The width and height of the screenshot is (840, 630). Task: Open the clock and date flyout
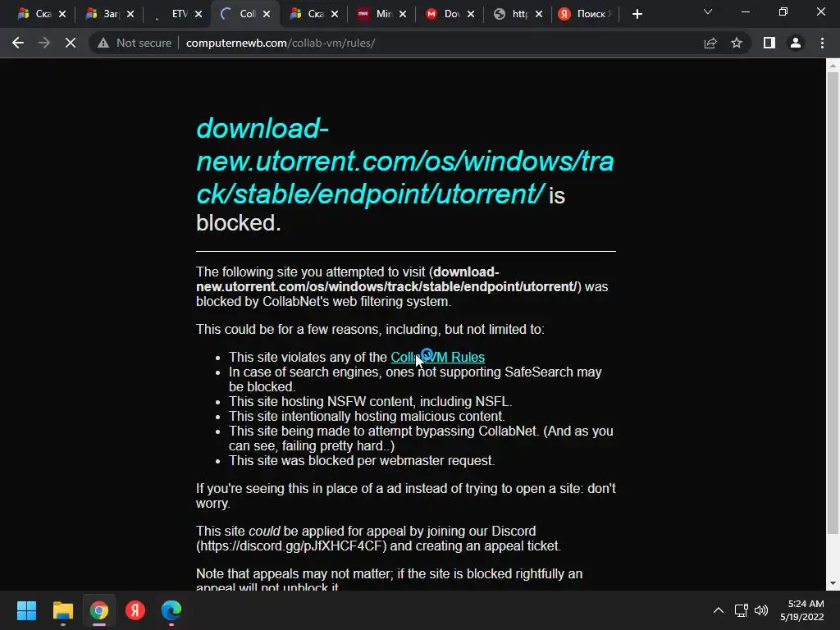[x=802, y=610]
